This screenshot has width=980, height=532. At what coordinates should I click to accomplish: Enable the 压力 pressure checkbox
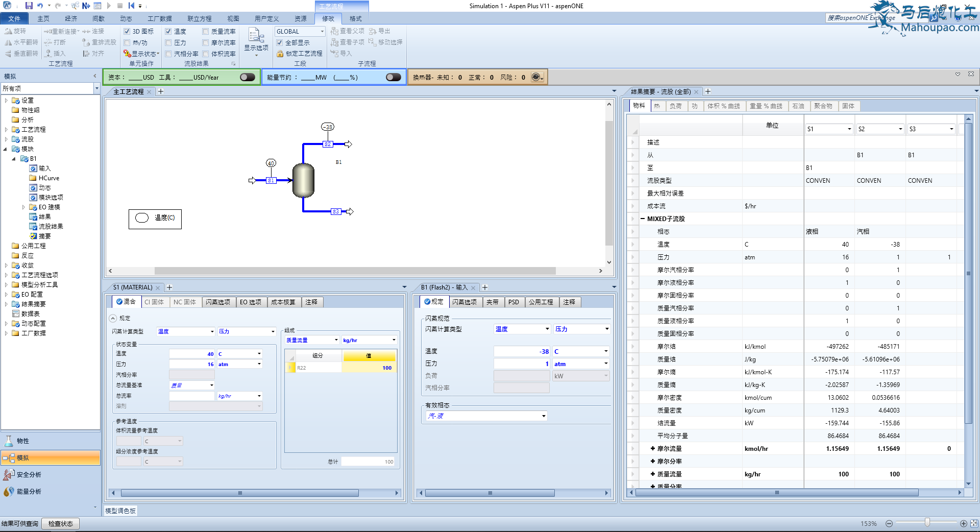[x=168, y=43]
